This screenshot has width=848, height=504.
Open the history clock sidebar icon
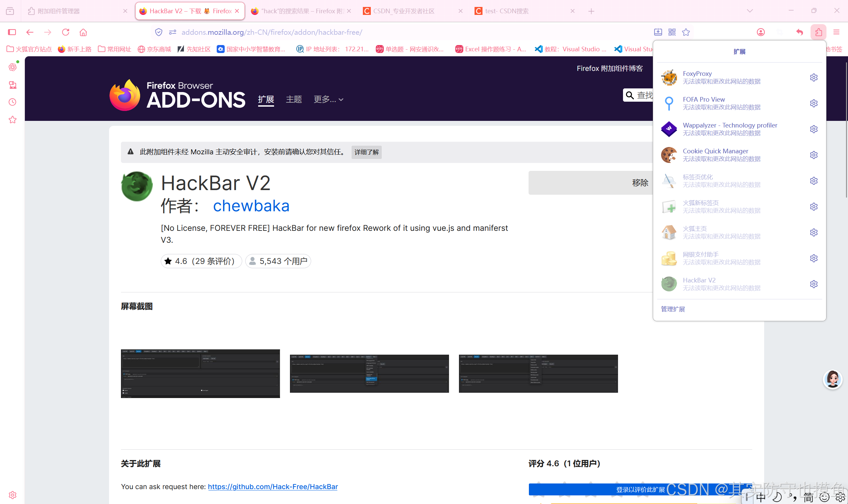(x=13, y=102)
